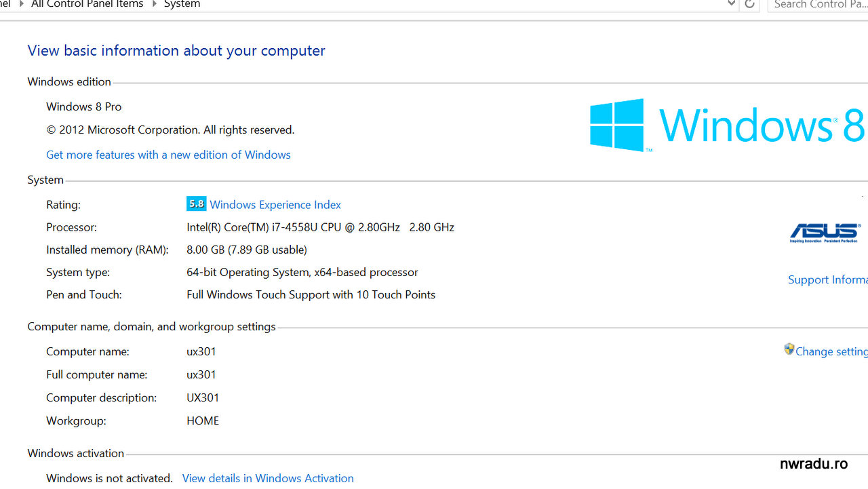Go to All Control Panel Items breadcrumb
The image size is (868, 489).
pyautogui.click(x=87, y=4)
